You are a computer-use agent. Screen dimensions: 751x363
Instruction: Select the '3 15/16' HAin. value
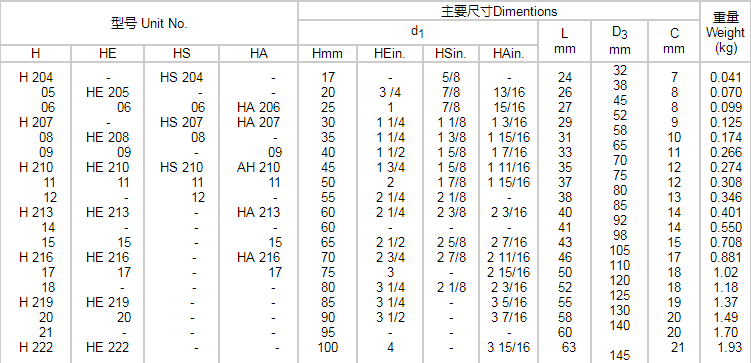(x=509, y=348)
